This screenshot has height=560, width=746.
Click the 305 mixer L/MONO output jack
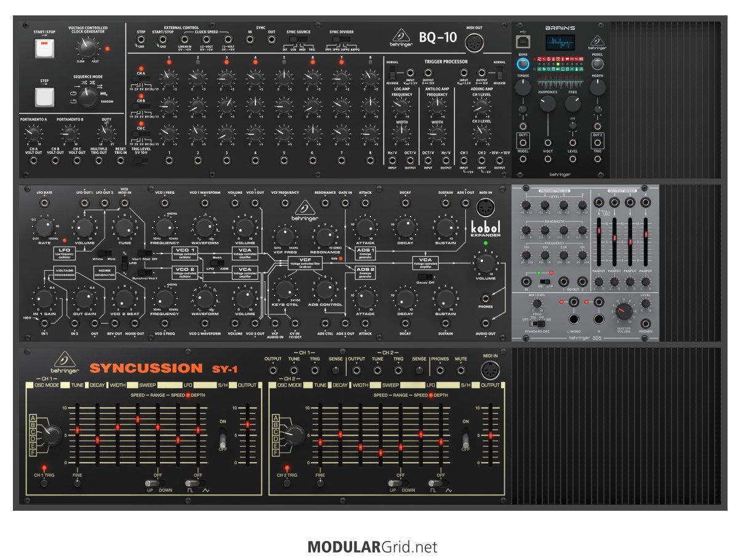coord(574,319)
